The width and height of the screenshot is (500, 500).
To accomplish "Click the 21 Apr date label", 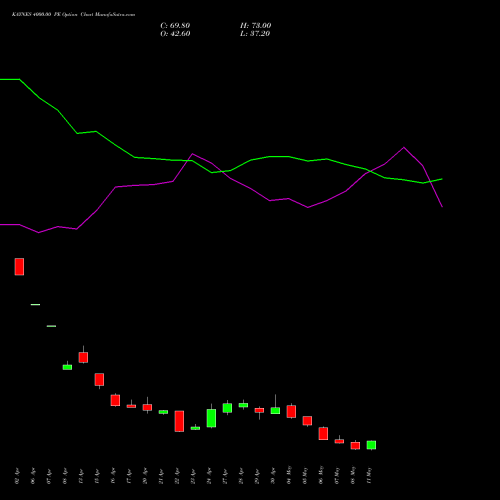I will click(161, 476).
